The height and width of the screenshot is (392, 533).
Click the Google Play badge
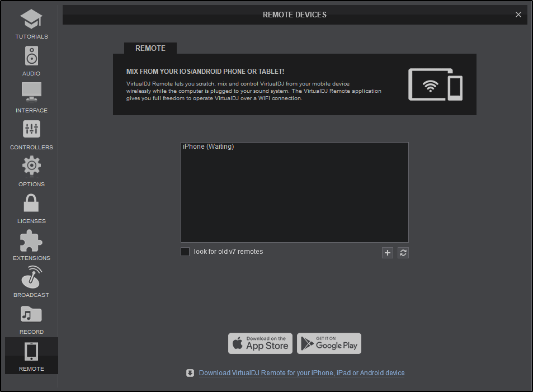[x=329, y=343]
